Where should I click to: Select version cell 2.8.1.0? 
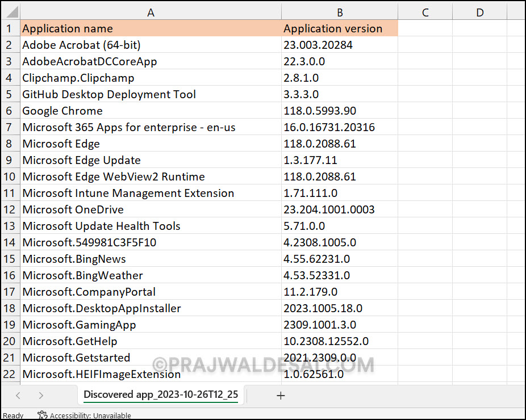[x=340, y=77]
